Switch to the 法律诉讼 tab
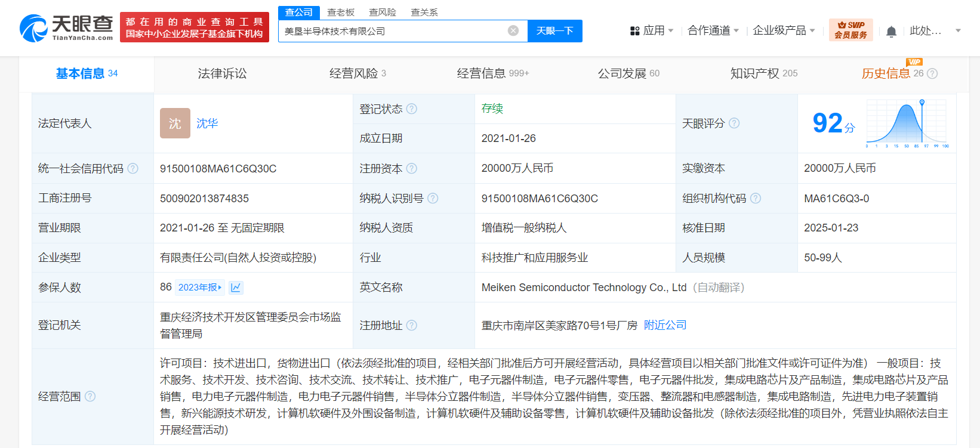The width and height of the screenshot is (980, 448). point(222,73)
